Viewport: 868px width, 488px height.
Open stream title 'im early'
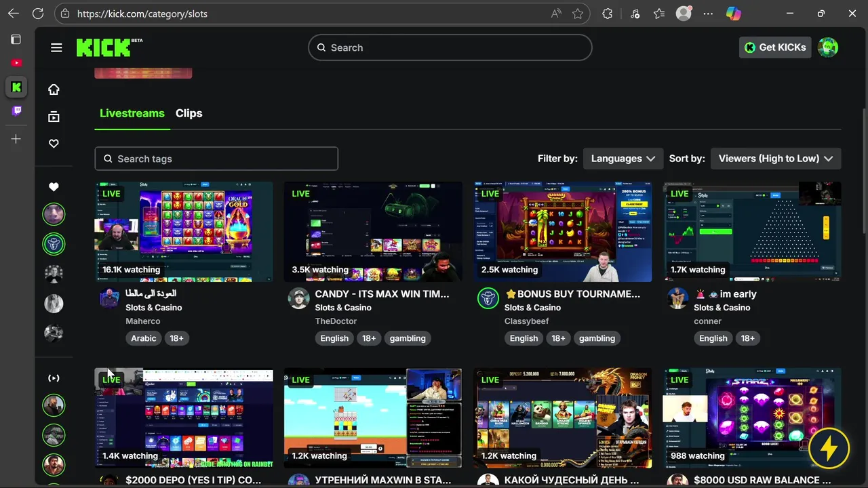click(725, 294)
